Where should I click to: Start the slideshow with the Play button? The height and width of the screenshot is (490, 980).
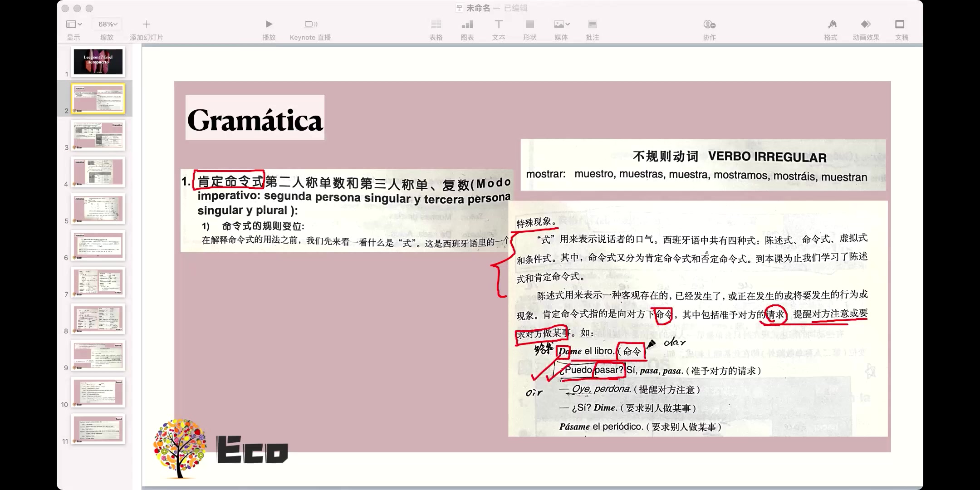click(x=269, y=24)
